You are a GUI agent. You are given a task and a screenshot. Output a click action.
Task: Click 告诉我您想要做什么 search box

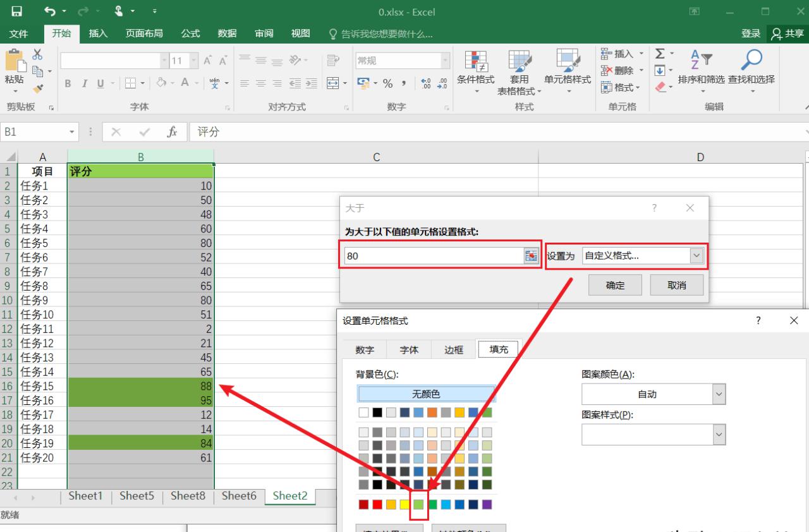[x=381, y=33]
